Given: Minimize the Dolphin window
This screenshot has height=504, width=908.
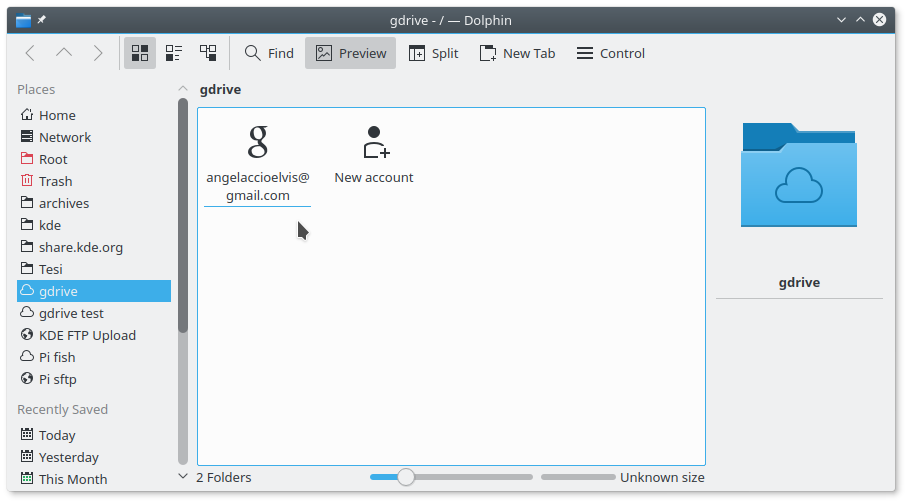Looking at the screenshot, I should (x=841, y=20).
